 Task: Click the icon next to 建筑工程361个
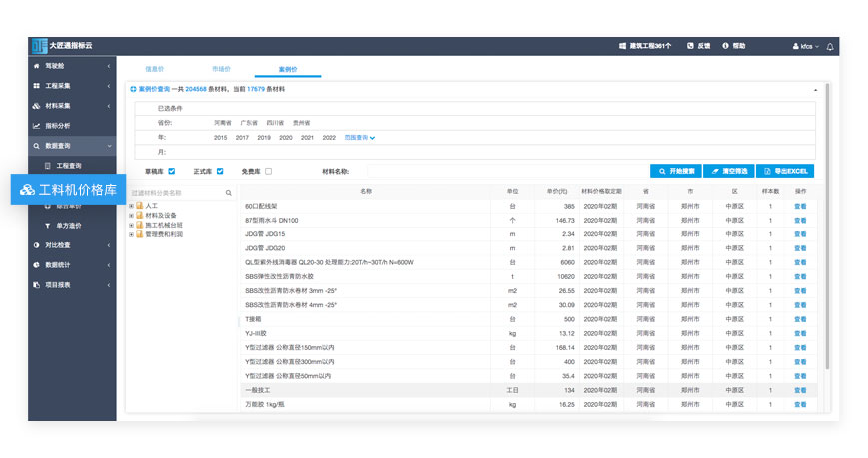tap(622, 46)
